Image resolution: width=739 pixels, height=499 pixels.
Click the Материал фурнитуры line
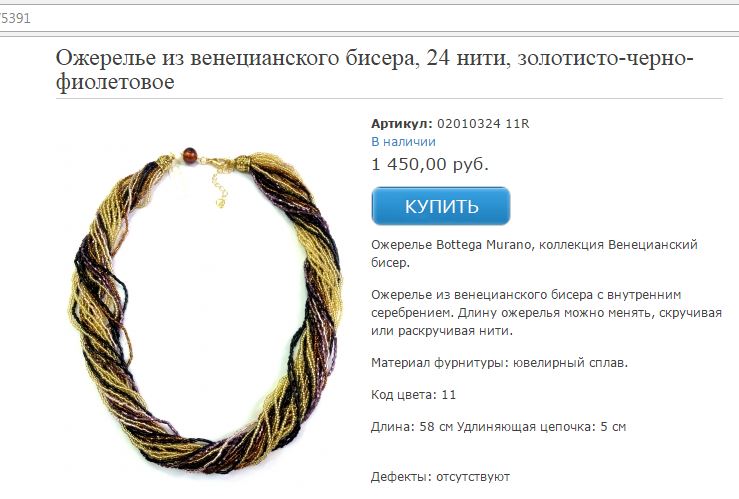499,363
